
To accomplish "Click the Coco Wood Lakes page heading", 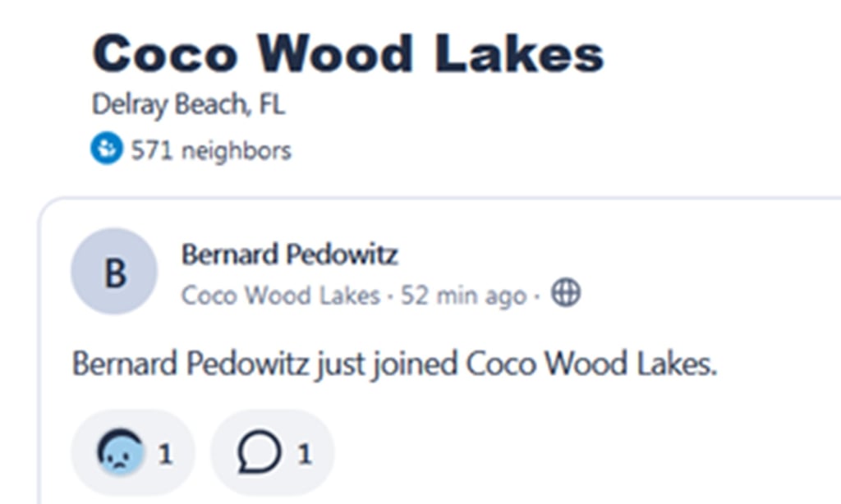I will tap(347, 54).
